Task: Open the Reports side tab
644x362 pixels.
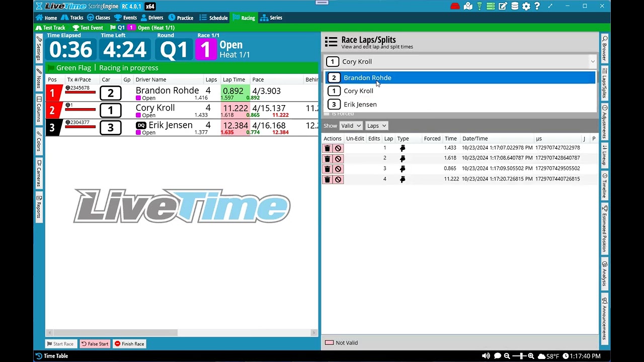Action: pos(39,207)
